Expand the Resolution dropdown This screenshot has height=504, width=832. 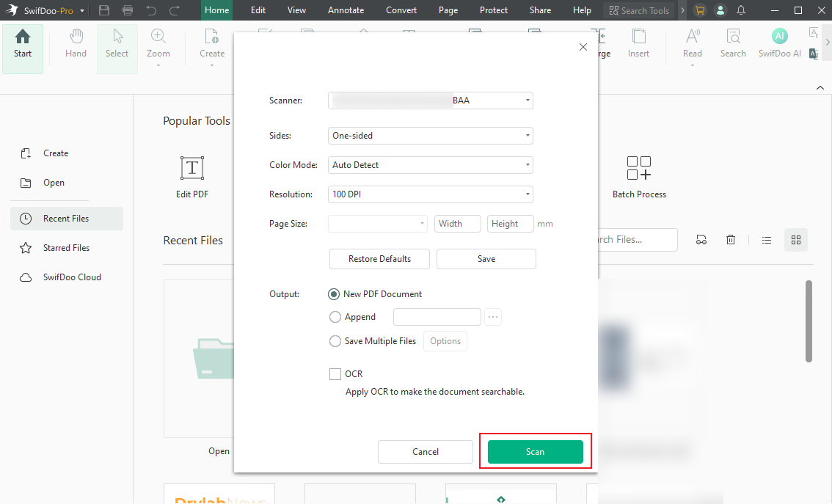[x=430, y=194]
